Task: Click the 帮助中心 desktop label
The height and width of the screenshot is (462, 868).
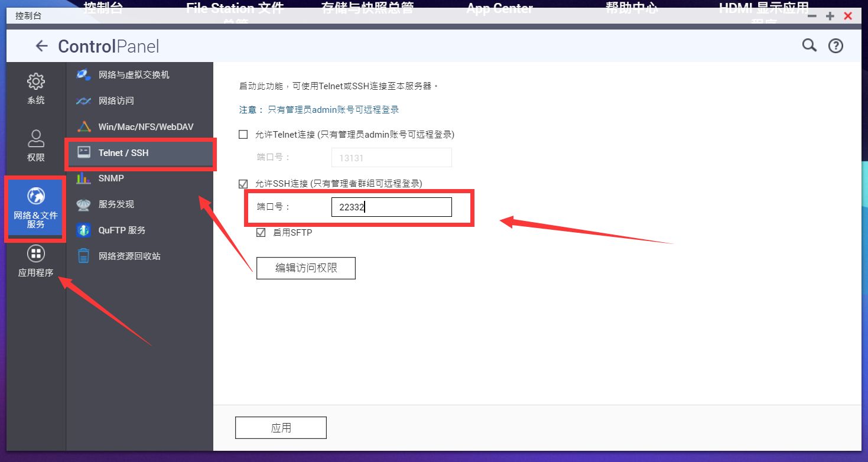Action: 632,8
